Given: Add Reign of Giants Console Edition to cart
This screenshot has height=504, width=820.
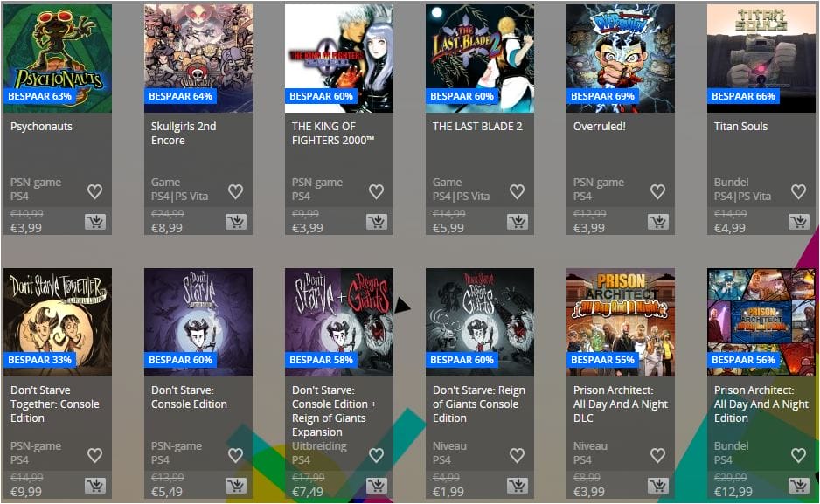Looking at the screenshot, I should (518, 486).
